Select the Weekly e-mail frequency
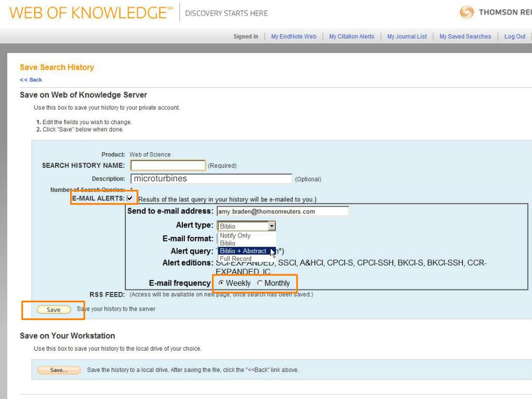Screen dimensions: 532x399 221,283
